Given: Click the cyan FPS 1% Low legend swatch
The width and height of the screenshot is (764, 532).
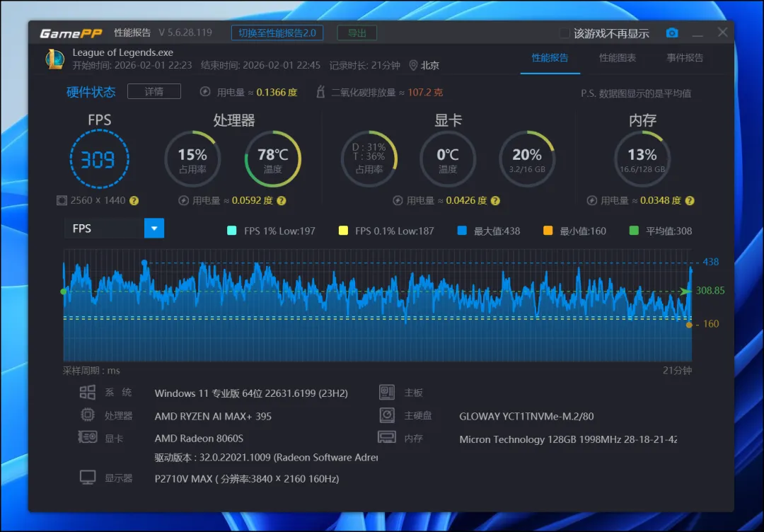Looking at the screenshot, I should pos(232,231).
